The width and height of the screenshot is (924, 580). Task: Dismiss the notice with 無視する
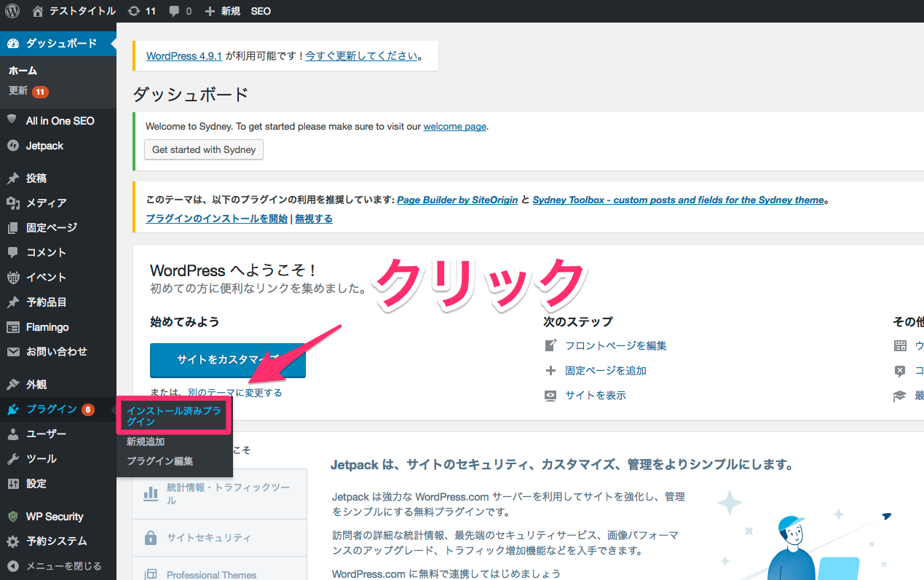coord(314,218)
